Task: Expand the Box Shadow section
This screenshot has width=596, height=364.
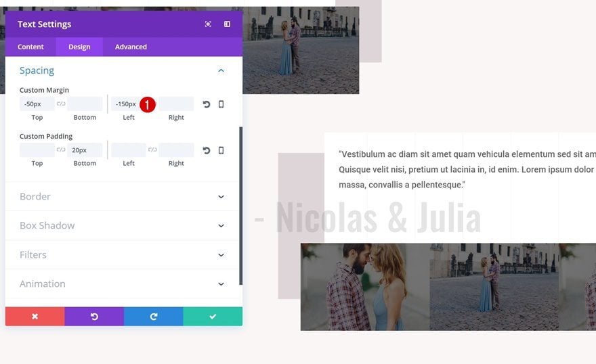Action: [x=221, y=226]
